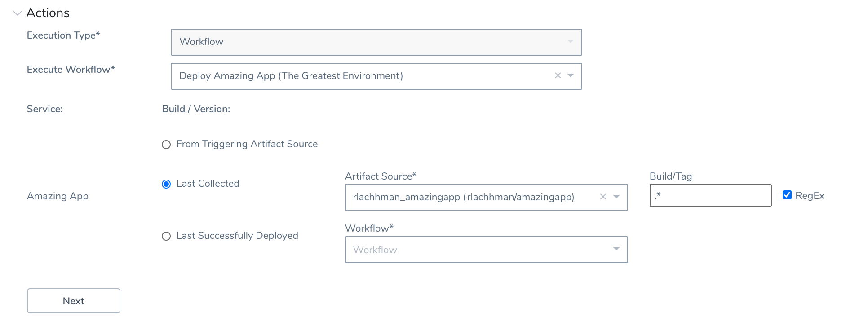Open the Deploy Amazing App workflow selector
Screen dimensions: 868x325
coord(359,76)
